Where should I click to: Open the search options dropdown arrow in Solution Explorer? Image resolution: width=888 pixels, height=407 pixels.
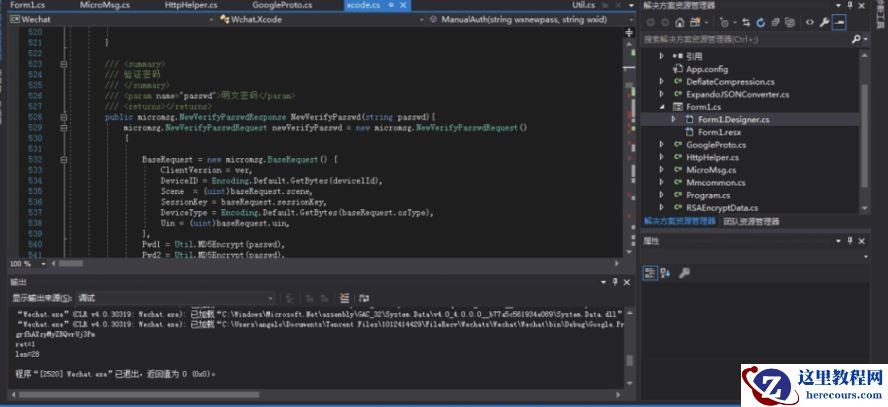[865, 39]
